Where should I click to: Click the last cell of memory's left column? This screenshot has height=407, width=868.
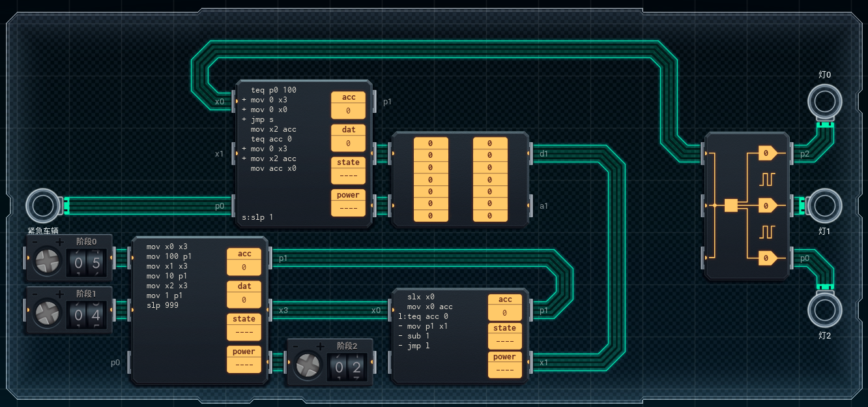(431, 215)
